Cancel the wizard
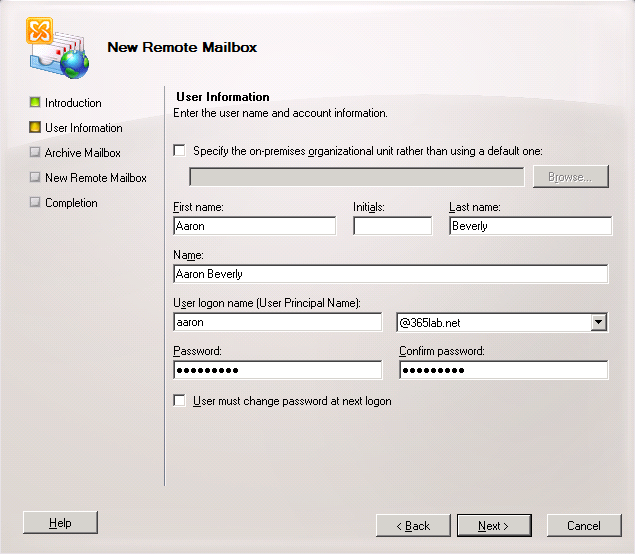The height and width of the screenshot is (554, 635). click(x=584, y=526)
